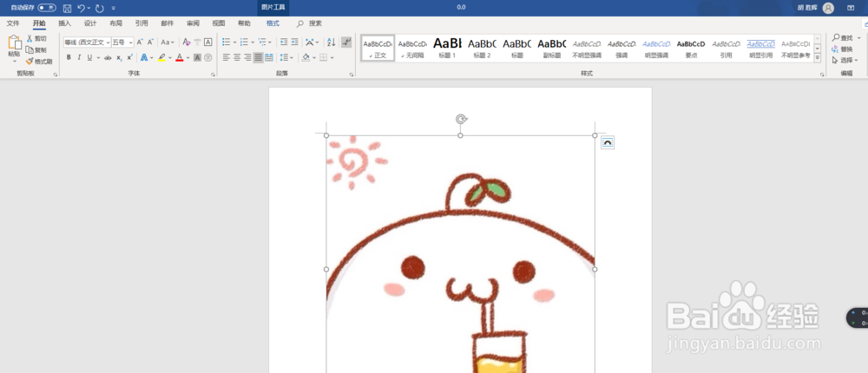Click the Decrease Font Size icon
The height and width of the screenshot is (373, 868).
point(150,42)
